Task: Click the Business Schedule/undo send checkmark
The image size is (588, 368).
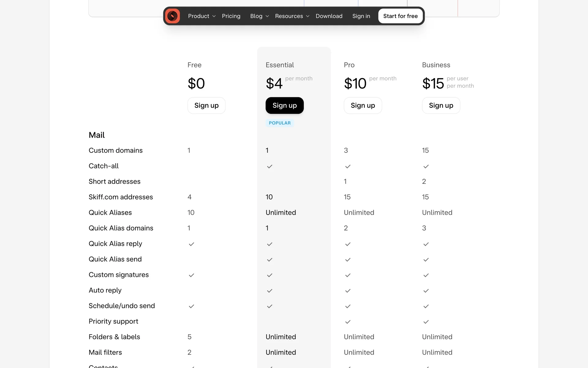Action: 426,306
